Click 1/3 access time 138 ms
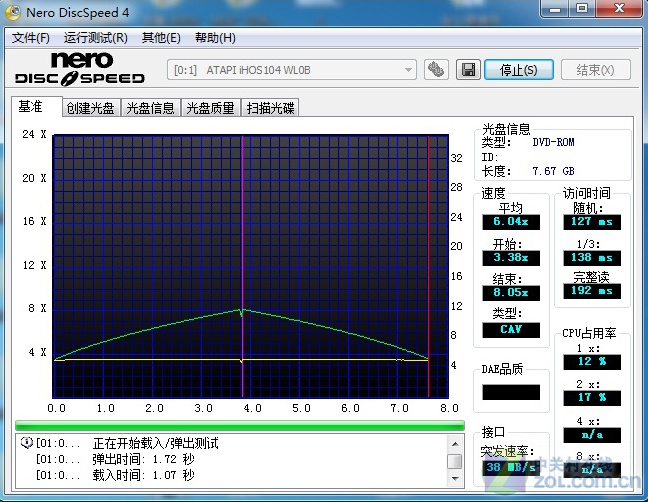Viewport: 648px width, 502px height. click(592, 258)
